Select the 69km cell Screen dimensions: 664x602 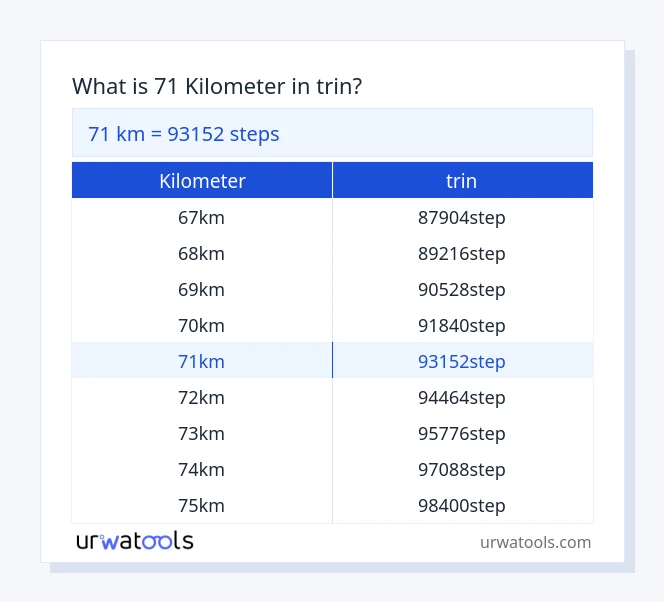[x=201, y=289]
